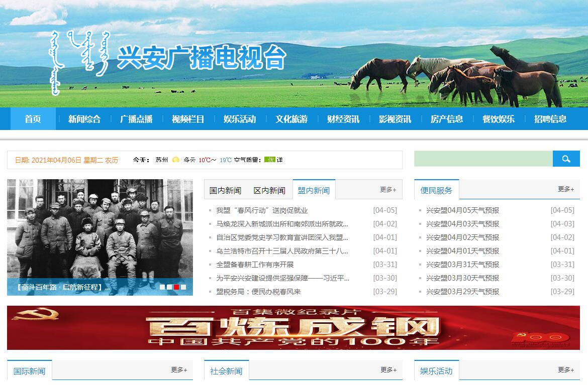Open the historical black-and-white slideshow photo
The width and height of the screenshot is (588, 385).
click(100, 228)
